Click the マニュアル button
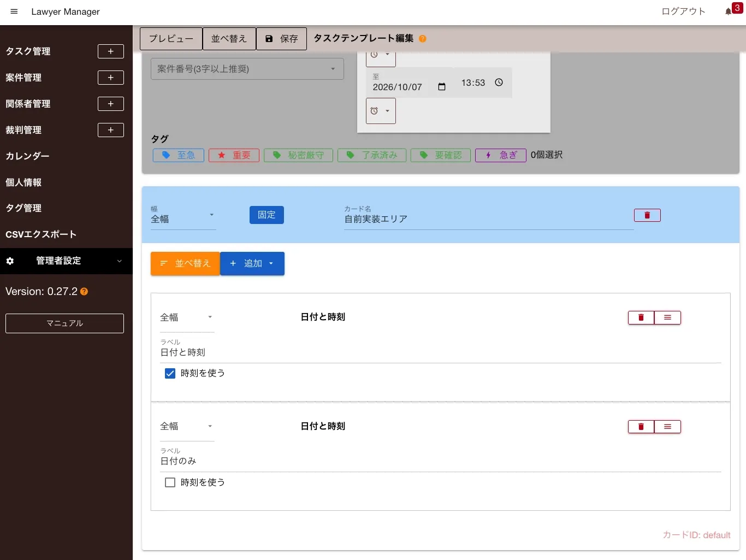 (64, 323)
